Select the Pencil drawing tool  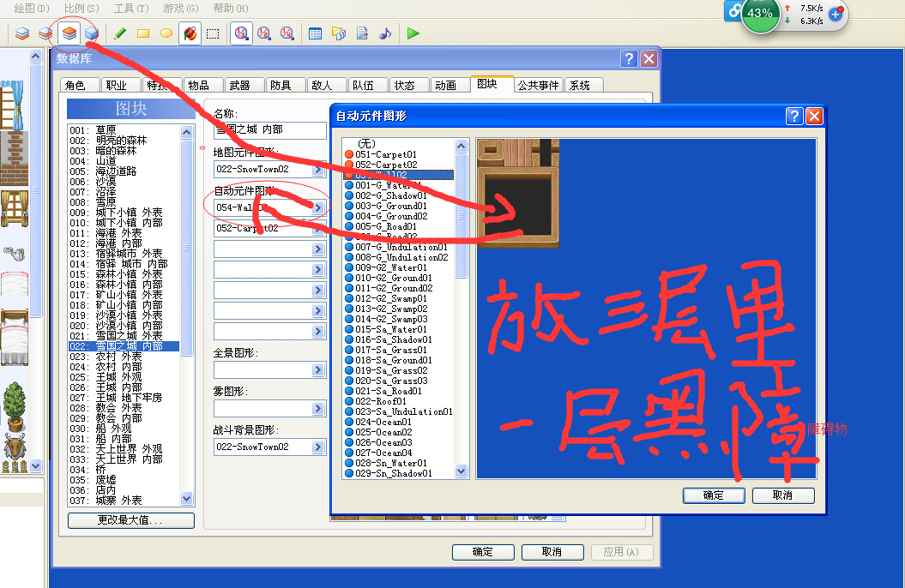point(120,33)
